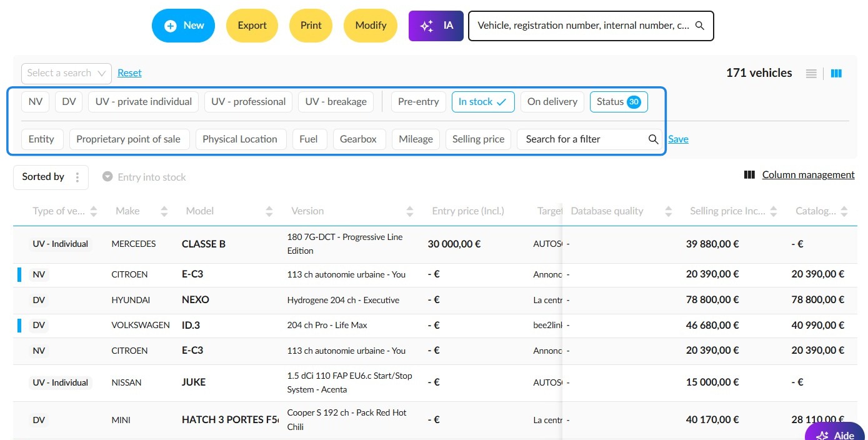This screenshot has width=868, height=440.
Task: Open the Column management link
Action: tap(808, 175)
